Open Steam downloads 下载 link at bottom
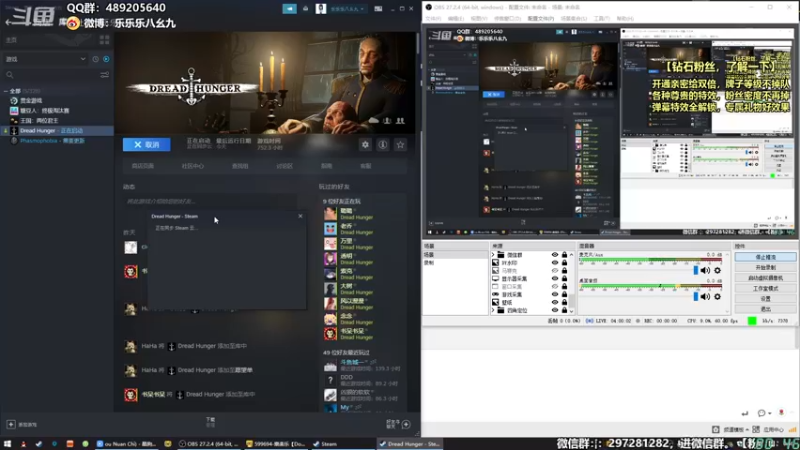This screenshot has width=800, height=450. (210, 421)
